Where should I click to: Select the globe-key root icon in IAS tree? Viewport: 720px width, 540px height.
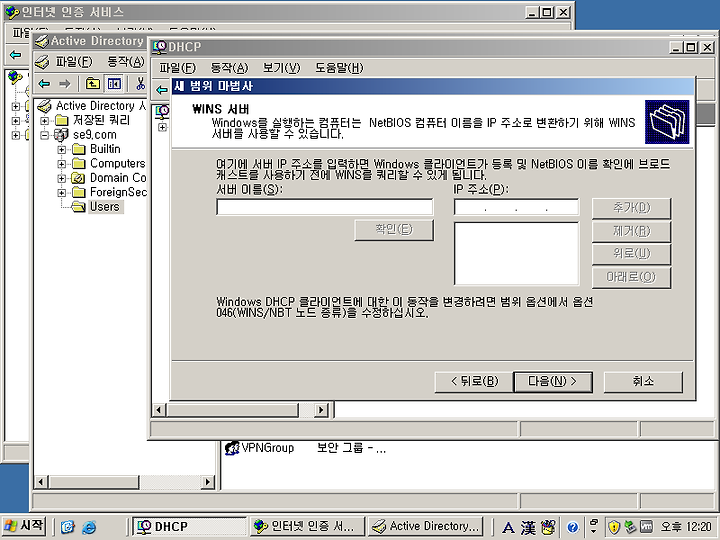pyautogui.click(x=16, y=77)
